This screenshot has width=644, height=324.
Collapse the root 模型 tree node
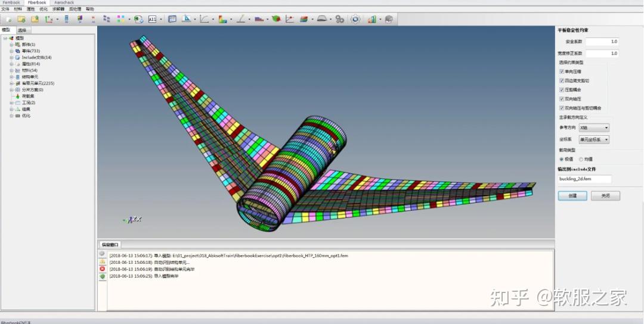tap(5, 38)
